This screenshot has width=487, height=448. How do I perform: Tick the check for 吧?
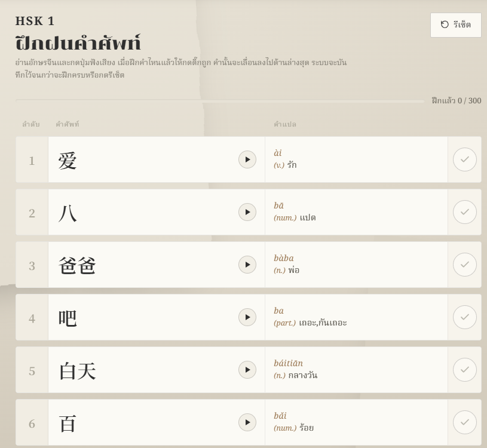coord(465,317)
